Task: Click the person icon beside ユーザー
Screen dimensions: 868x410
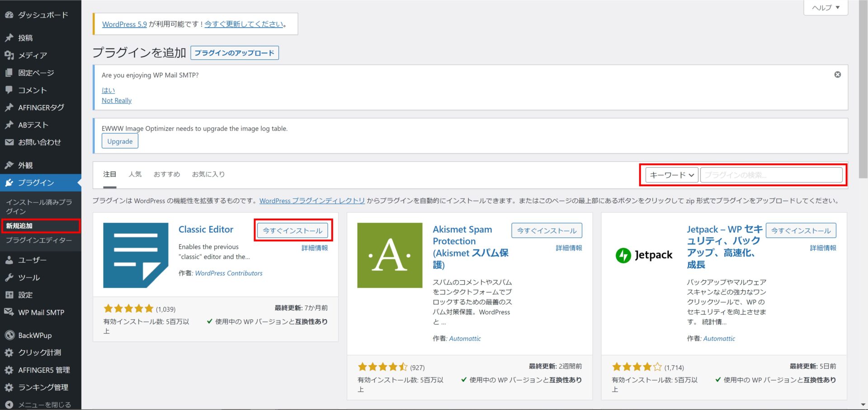Action: 9,260
